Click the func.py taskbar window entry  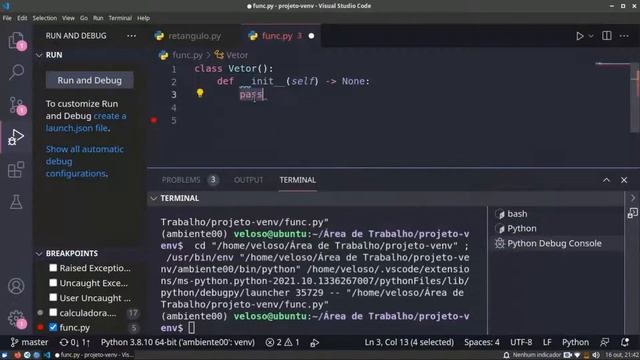(93, 355)
